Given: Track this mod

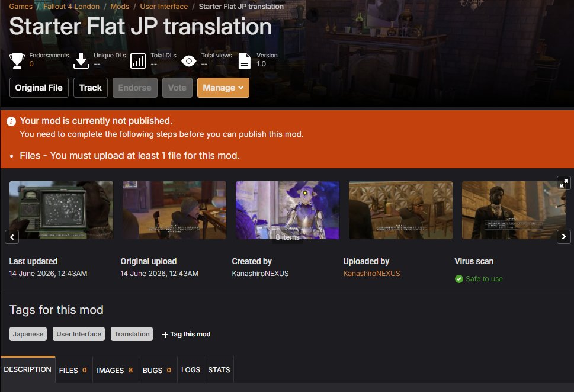Looking at the screenshot, I should tap(91, 88).
